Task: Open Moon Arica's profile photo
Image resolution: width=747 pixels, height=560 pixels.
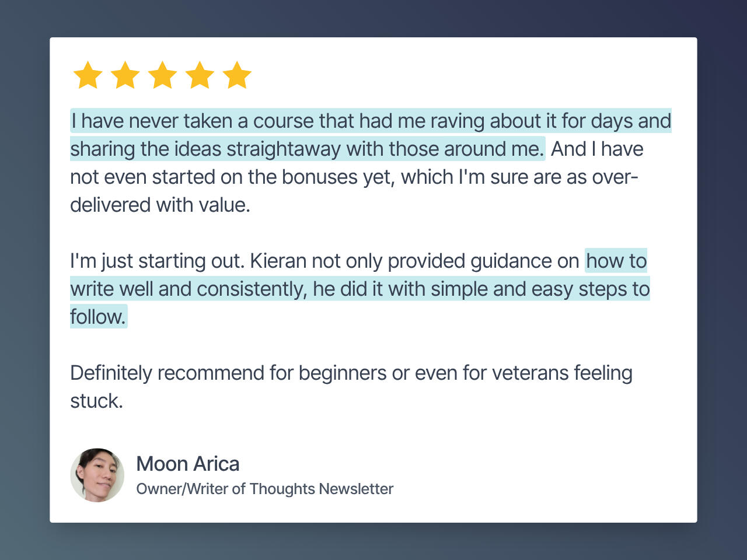Action: coord(97,475)
